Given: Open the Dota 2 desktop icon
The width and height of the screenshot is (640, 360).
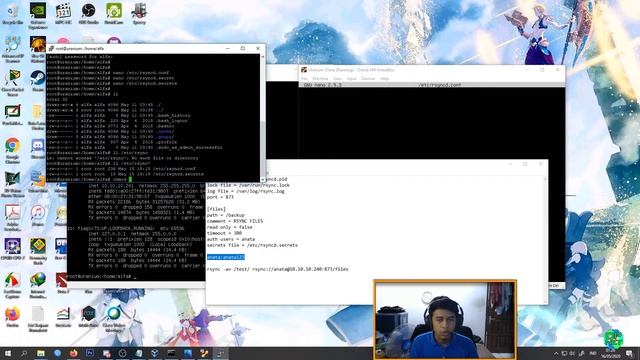Looking at the screenshot, I should tap(62, 282).
